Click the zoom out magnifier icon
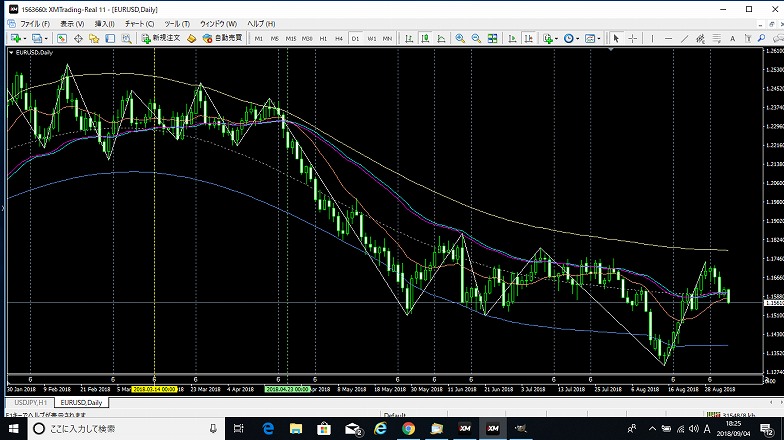Image resolution: width=784 pixels, height=440 pixels. click(x=476, y=38)
